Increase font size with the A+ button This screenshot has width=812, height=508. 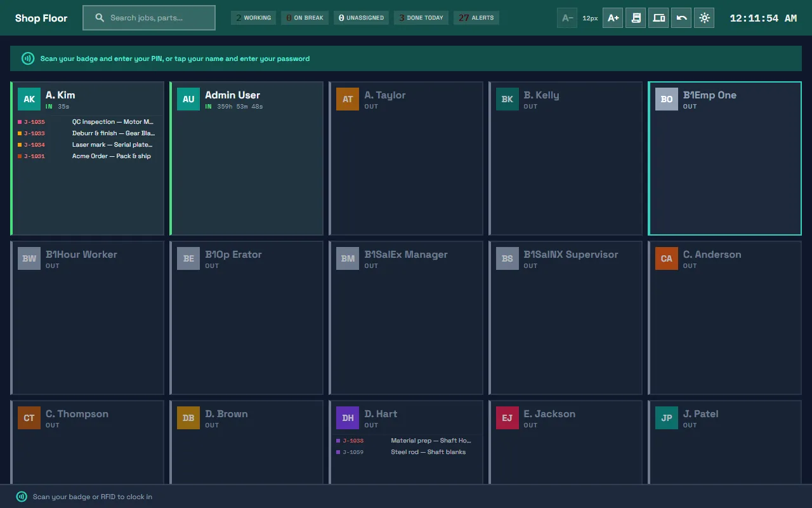(x=613, y=18)
